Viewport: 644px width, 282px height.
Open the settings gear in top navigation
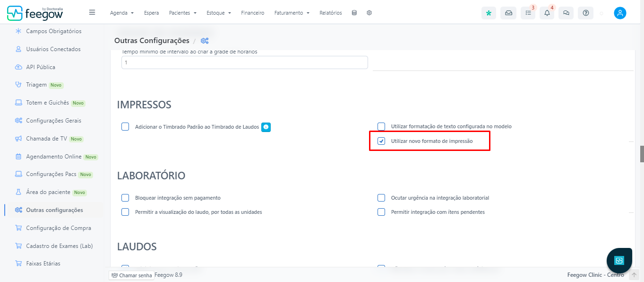tap(369, 13)
